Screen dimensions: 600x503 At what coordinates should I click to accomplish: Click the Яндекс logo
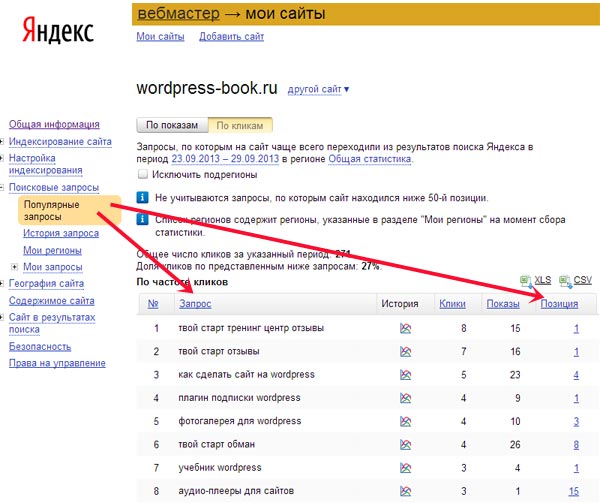tap(58, 30)
